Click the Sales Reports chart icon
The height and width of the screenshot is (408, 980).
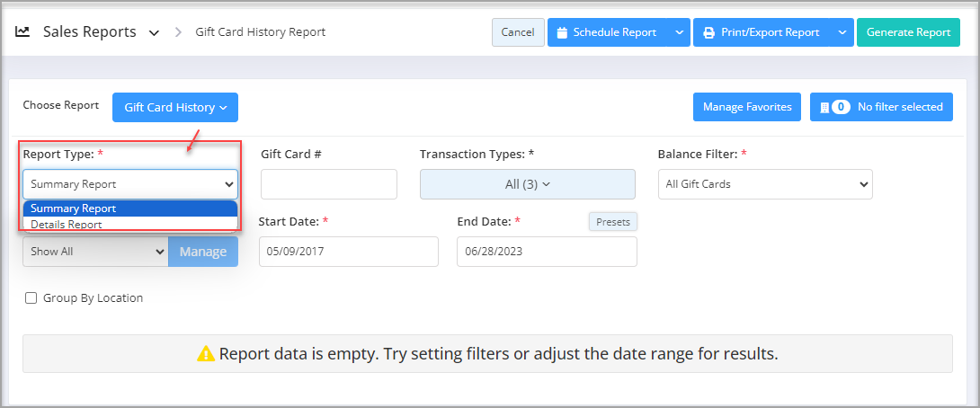pos(22,31)
